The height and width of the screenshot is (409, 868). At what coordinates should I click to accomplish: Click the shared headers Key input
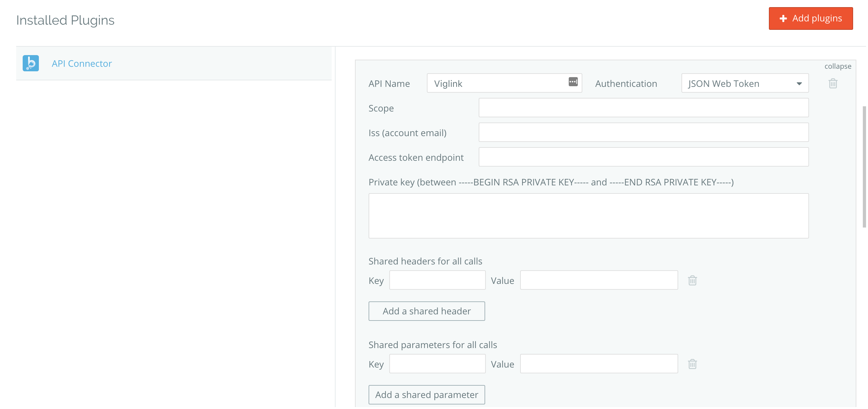point(437,280)
